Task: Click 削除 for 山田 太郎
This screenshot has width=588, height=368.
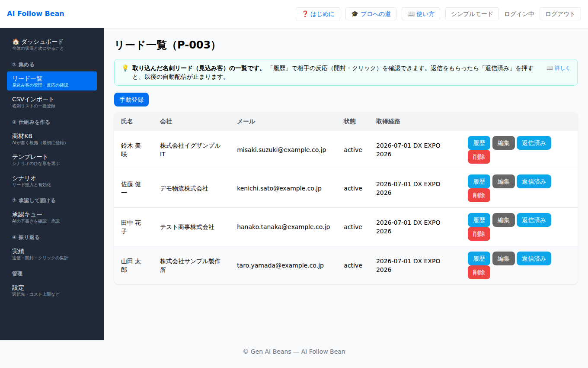Action: [x=479, y=272]
